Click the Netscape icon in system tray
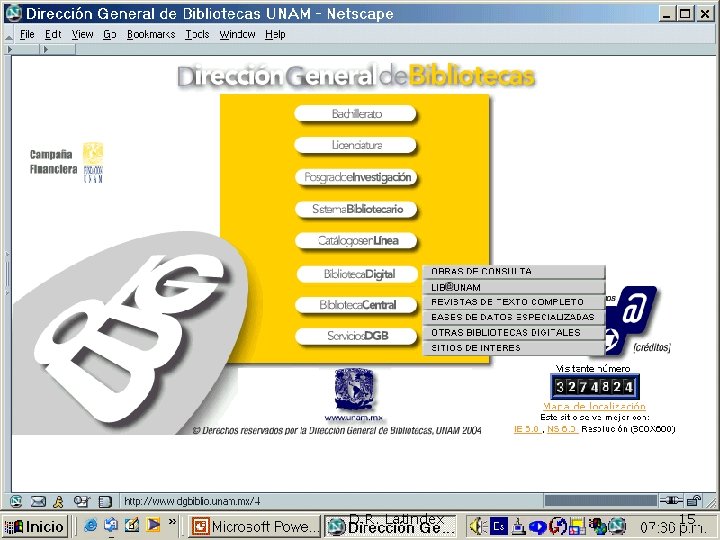The height and width of the screenshot is (540, 720). (617, 526)
